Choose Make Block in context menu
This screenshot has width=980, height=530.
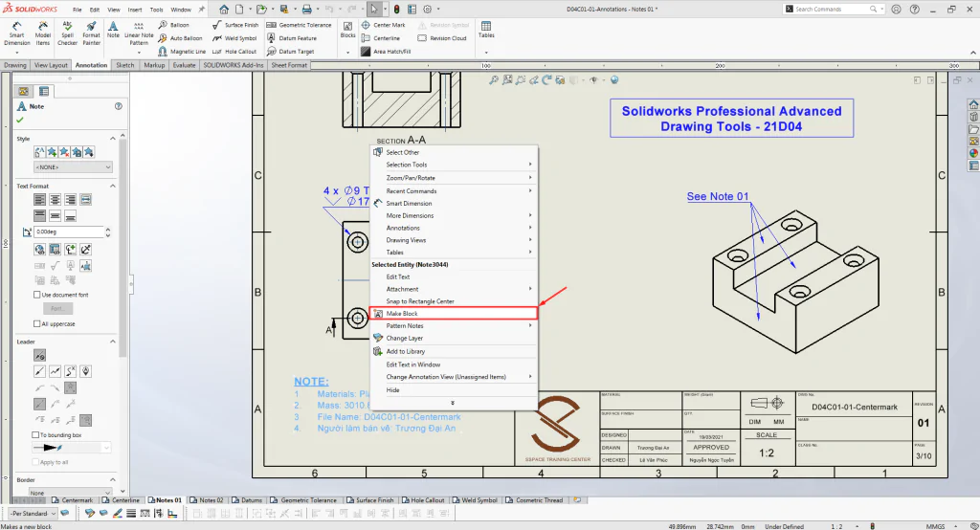pyautogui.click(x=454, y=313)
